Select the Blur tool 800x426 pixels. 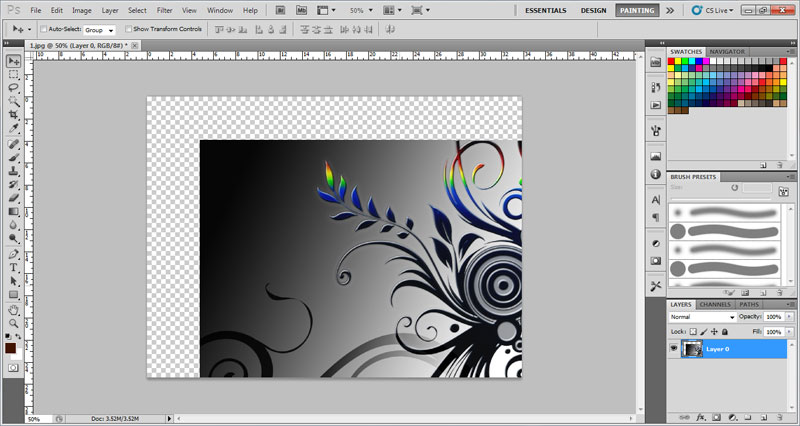point(14,224)
